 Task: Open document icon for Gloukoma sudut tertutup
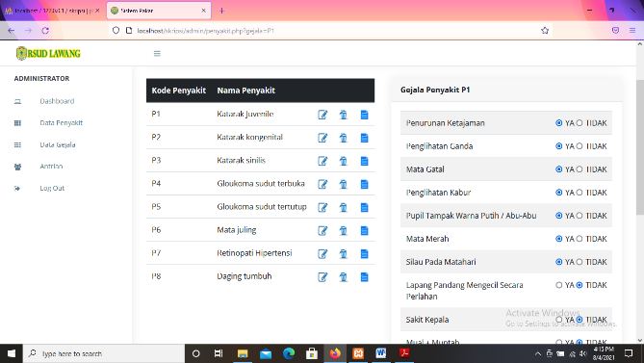(364, 207)
